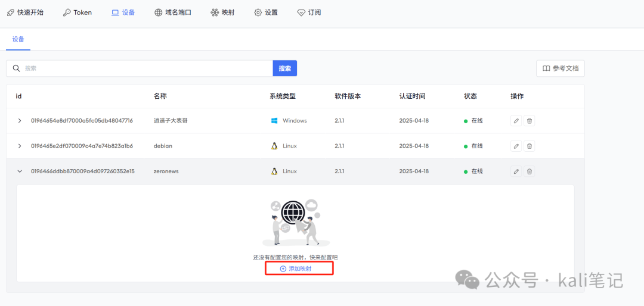This screenshot has height=306, width=644.
Task: Delete the 逍遥子大表哥 device via trash icon
Action: [x=530, y=121]
